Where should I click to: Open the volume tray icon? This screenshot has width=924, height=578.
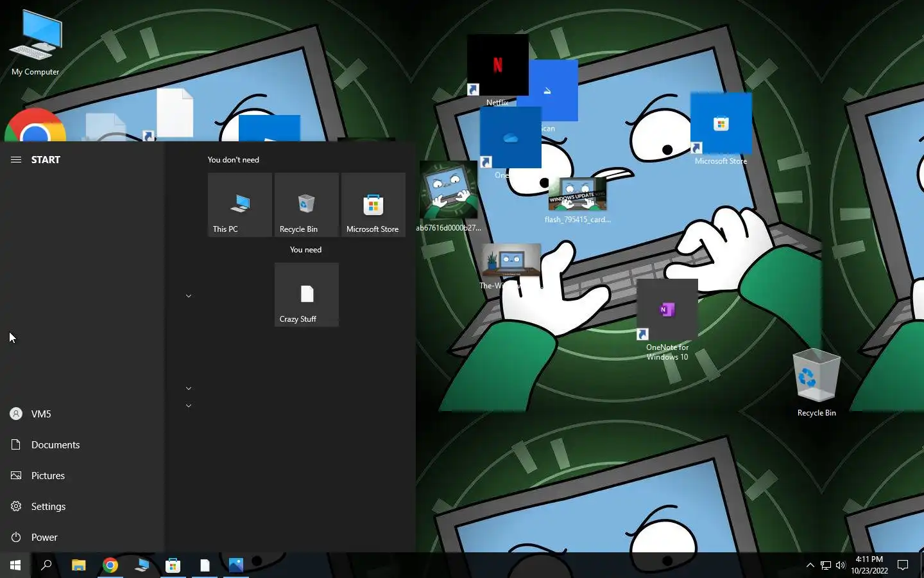tap(841, 565)
